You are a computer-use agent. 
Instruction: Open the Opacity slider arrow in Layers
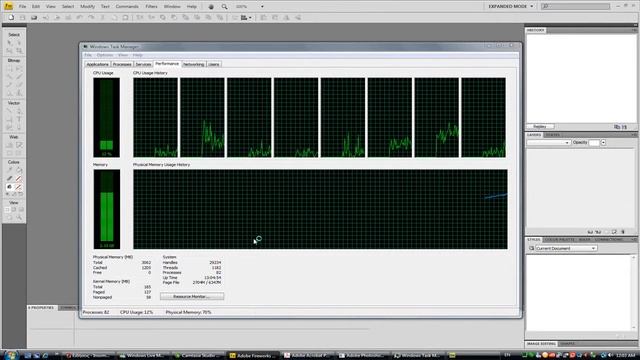pos(603,142)
